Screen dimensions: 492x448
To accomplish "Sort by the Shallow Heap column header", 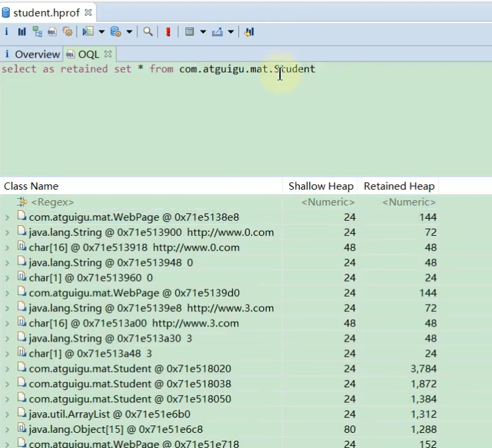I will point(320,186).
